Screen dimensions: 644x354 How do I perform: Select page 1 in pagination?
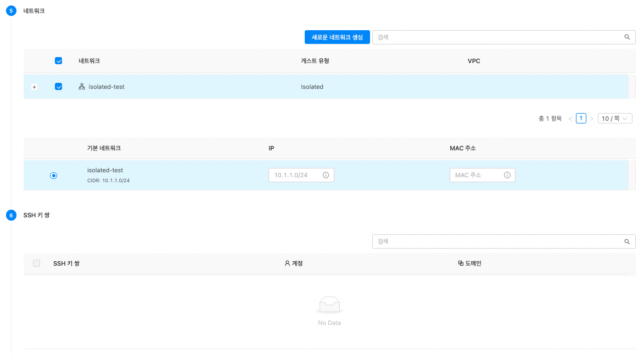point(581,119)
